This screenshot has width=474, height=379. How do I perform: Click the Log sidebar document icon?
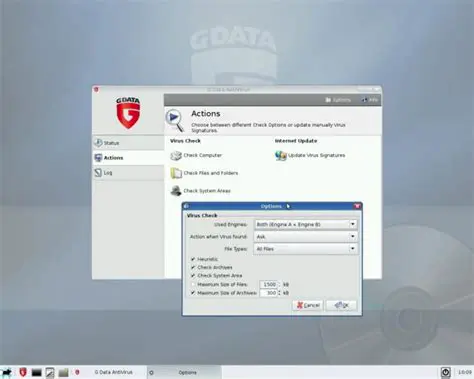point(98,173)
